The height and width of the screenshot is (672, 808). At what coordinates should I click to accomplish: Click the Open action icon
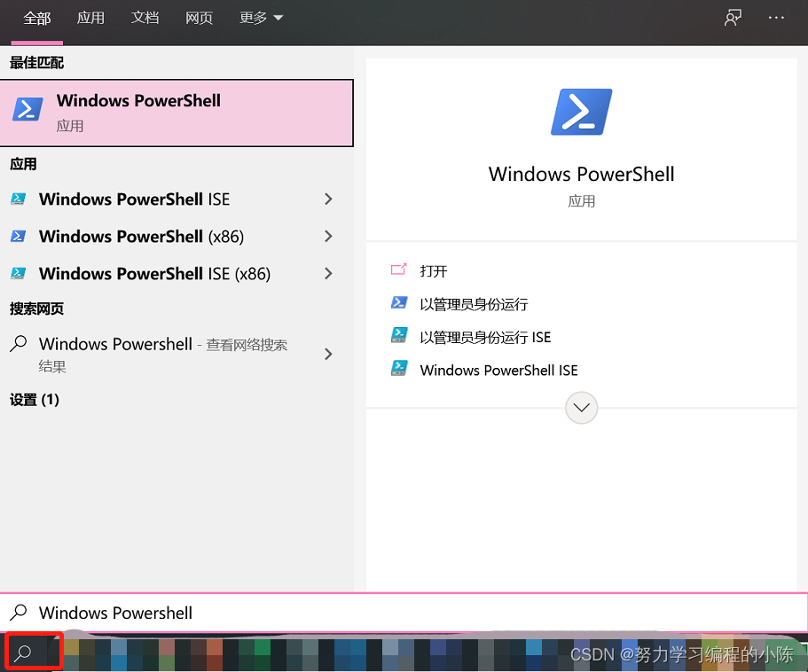398,270
